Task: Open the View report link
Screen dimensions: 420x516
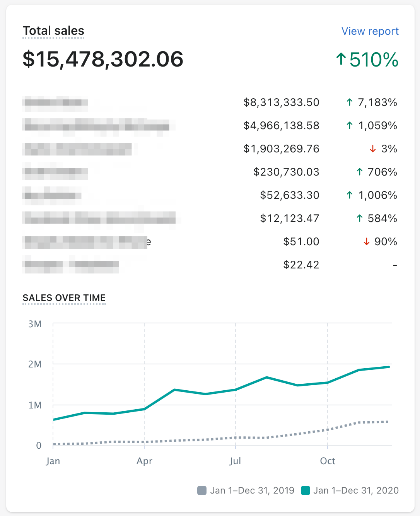Action: pyautogui.click(x=370, y=31)
